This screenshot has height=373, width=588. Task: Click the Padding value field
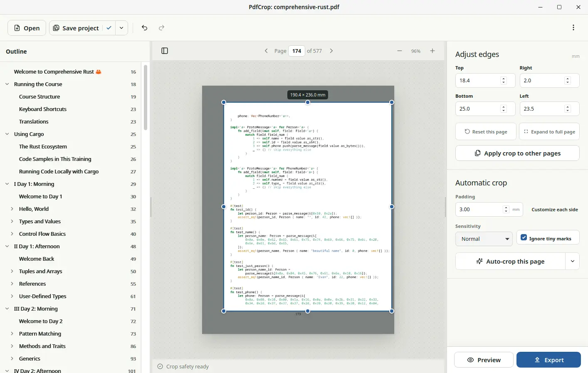pos(489,210)
